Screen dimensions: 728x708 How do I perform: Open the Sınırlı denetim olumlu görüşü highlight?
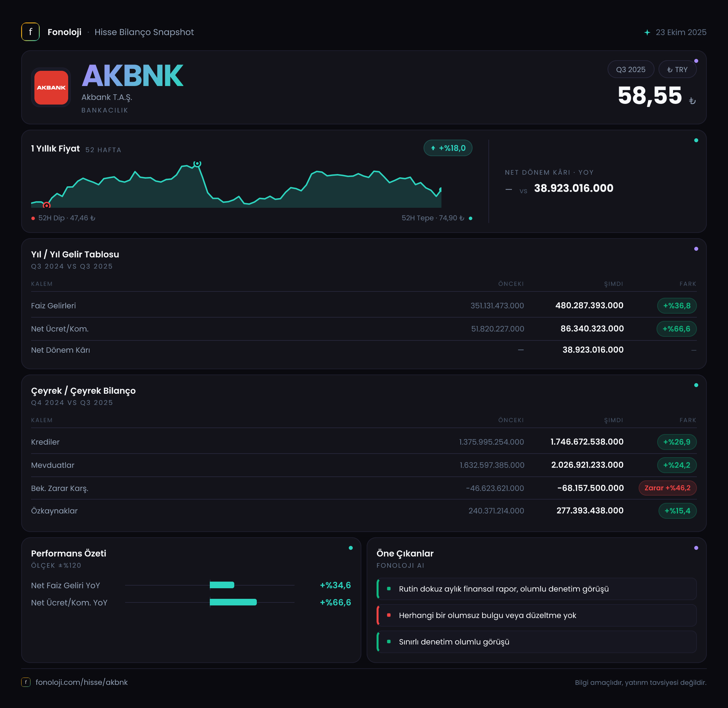tap(536, 642)
